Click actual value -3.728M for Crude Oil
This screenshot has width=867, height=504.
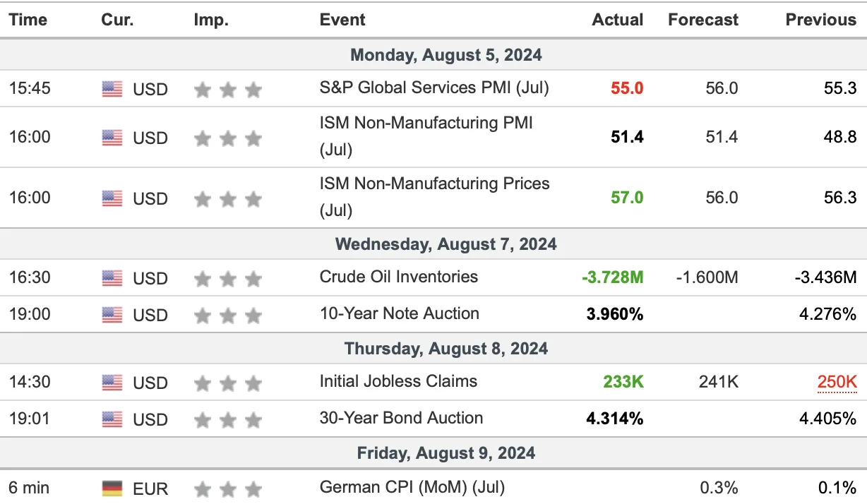coord(613,277)
